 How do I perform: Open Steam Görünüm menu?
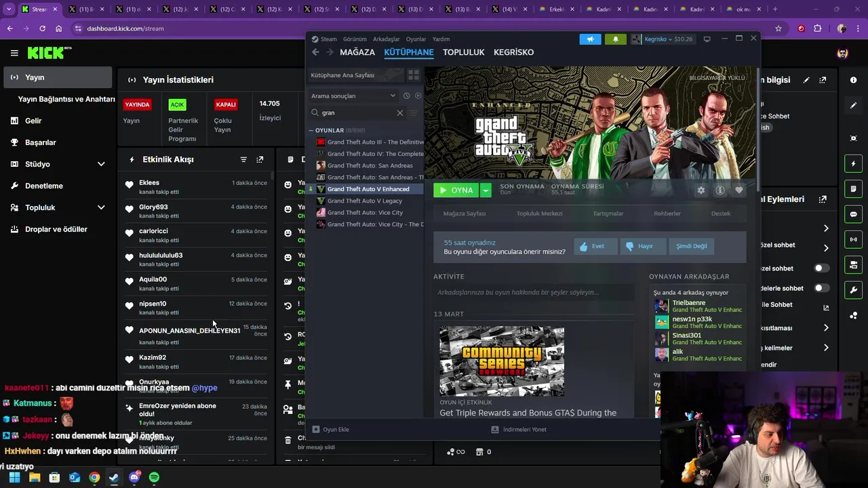[x=355, y=39]
